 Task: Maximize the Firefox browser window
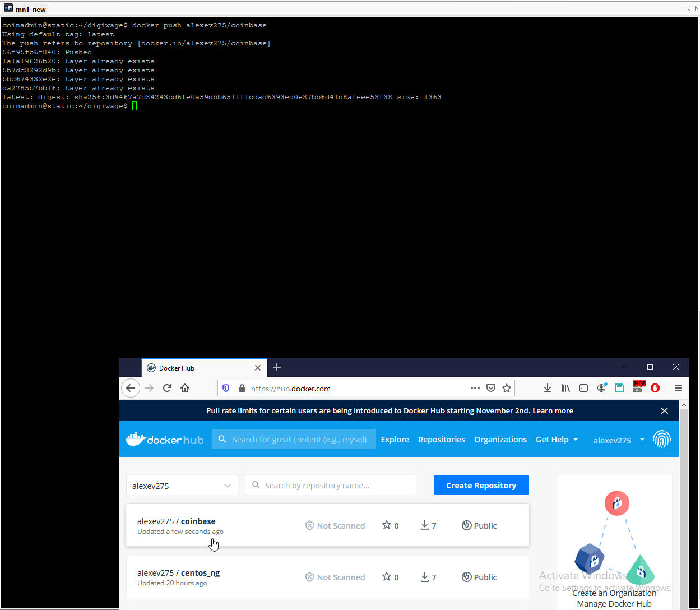650,367
